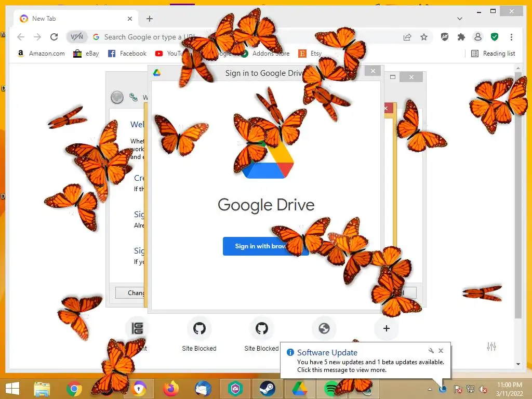Click the software updater tray icon
Image resolution: width=532 pixels, height=399 pixels.
tap(443, 389)
